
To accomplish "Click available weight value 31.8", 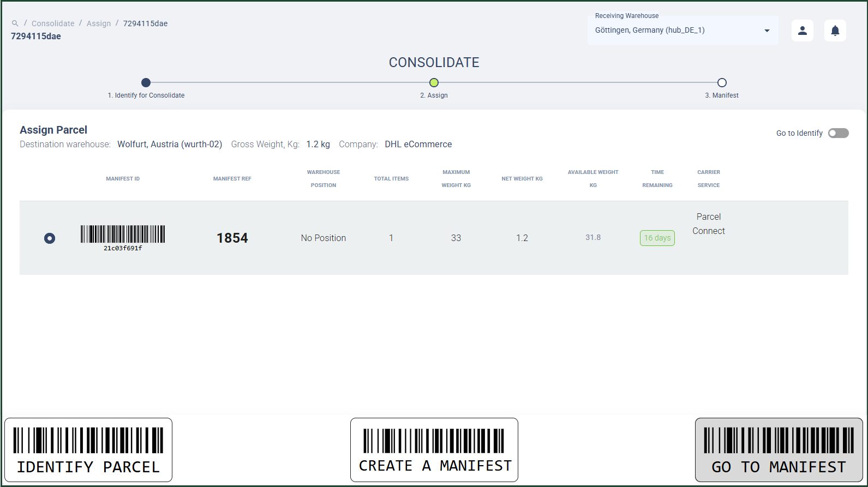I will point(593,238).
